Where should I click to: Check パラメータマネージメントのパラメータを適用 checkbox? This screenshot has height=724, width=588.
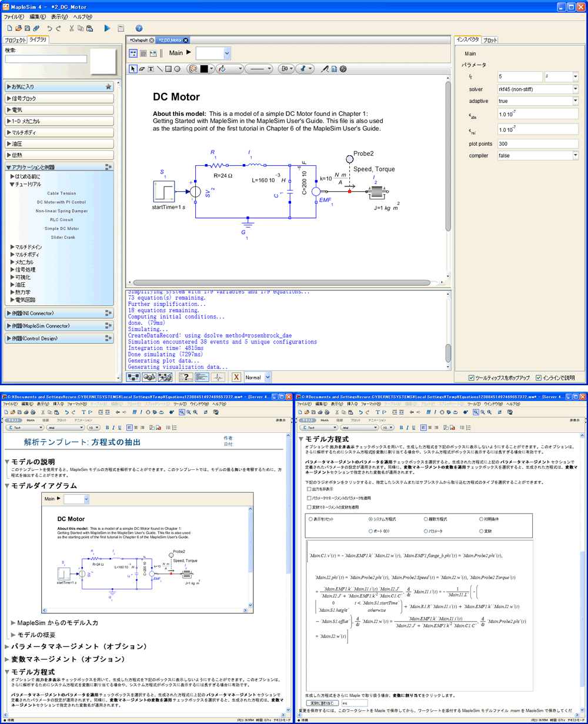pos(310,498)
